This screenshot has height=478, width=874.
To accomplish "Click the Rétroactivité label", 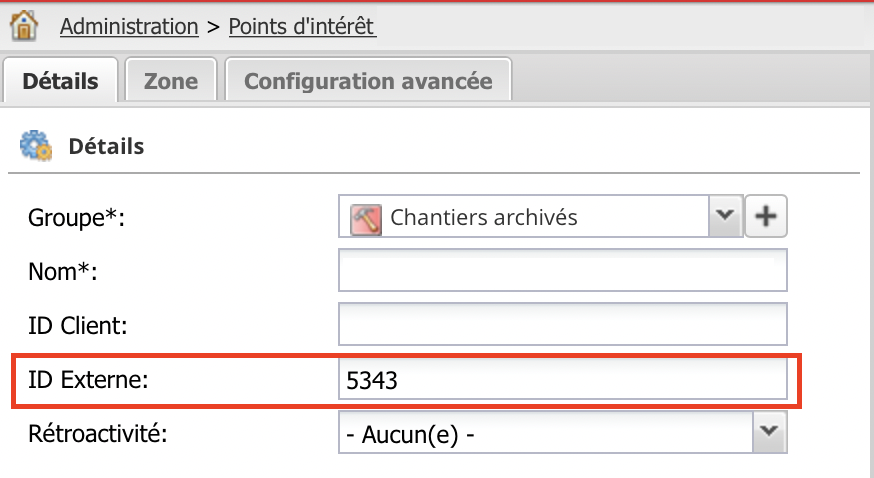I will click(97, 434).
